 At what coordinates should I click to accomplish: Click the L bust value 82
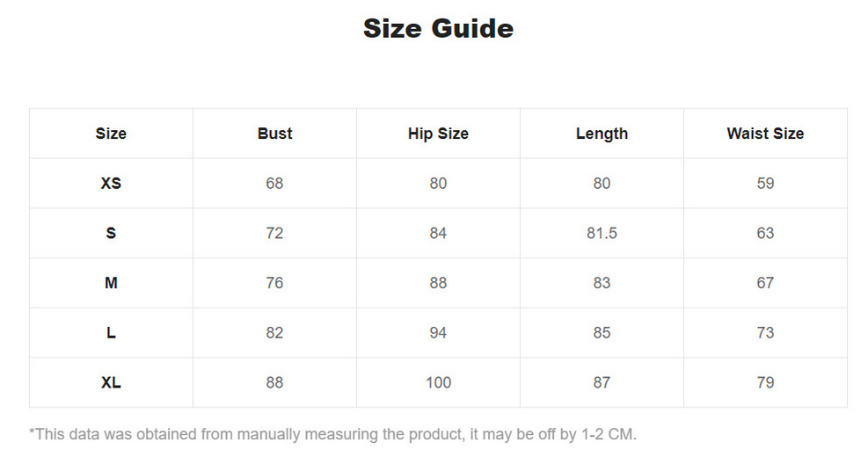coord(274,332)
